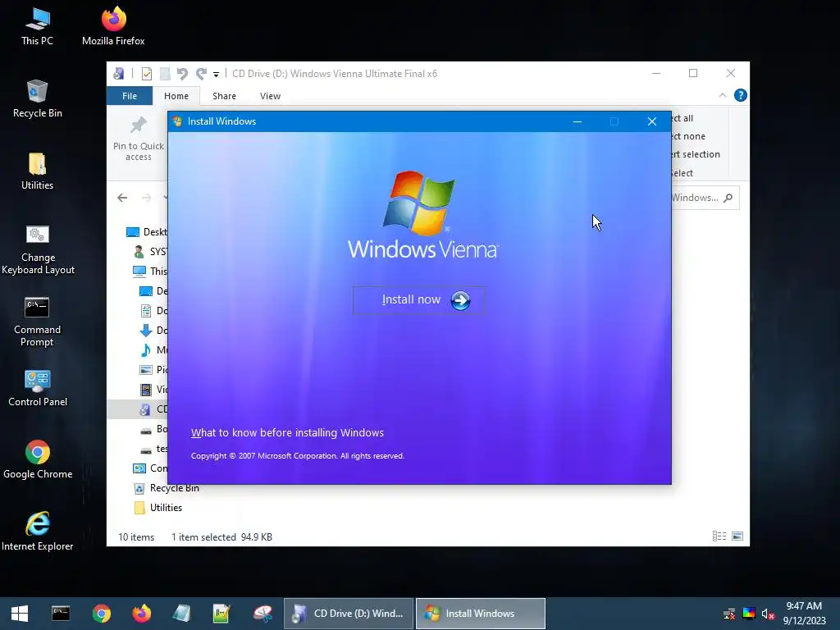Click the Properties quick access toolbar icon
The image size is (840, 630).
[146, 74]
